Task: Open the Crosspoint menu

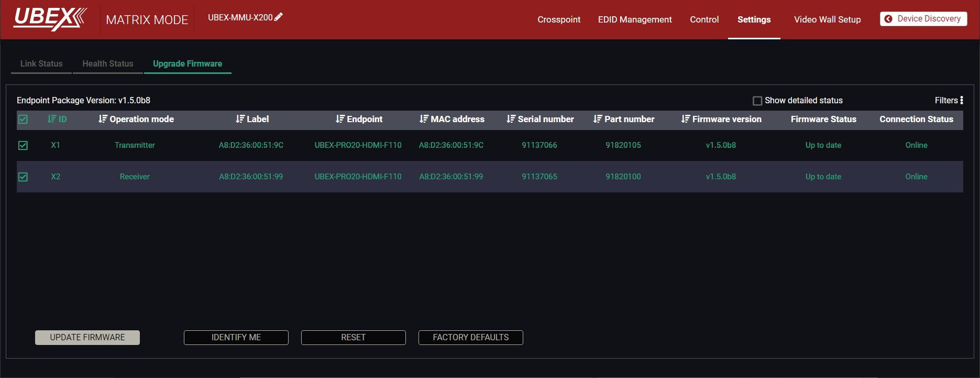Action: [559, 19]
